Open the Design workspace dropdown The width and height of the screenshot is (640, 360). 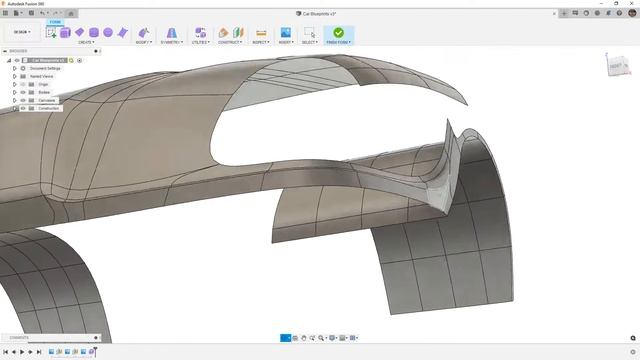(x=22, y=32)
